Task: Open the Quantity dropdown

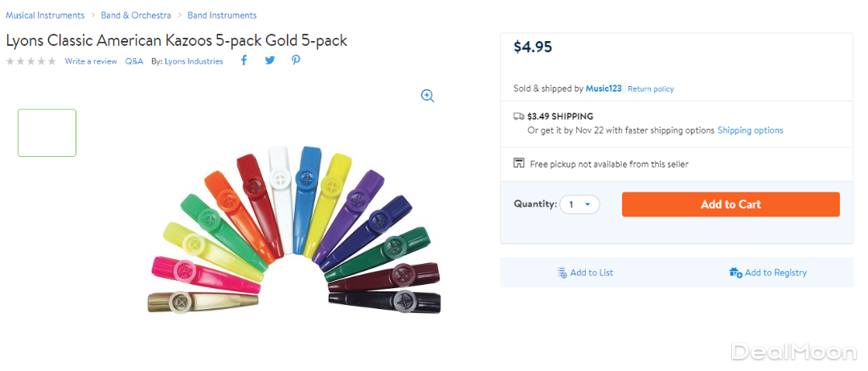Action: click(579, 204)
